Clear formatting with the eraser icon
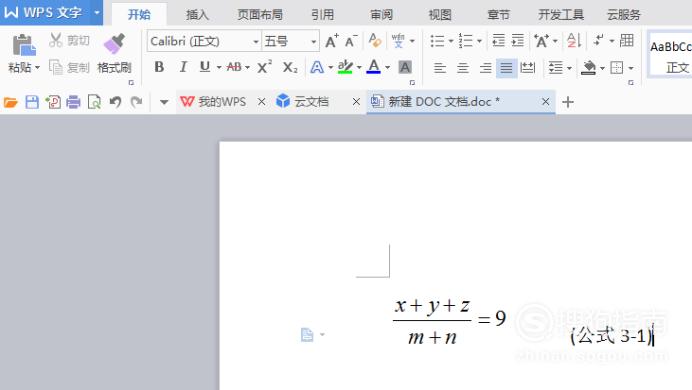Screen dimensions: 692x390 [375, 41]
